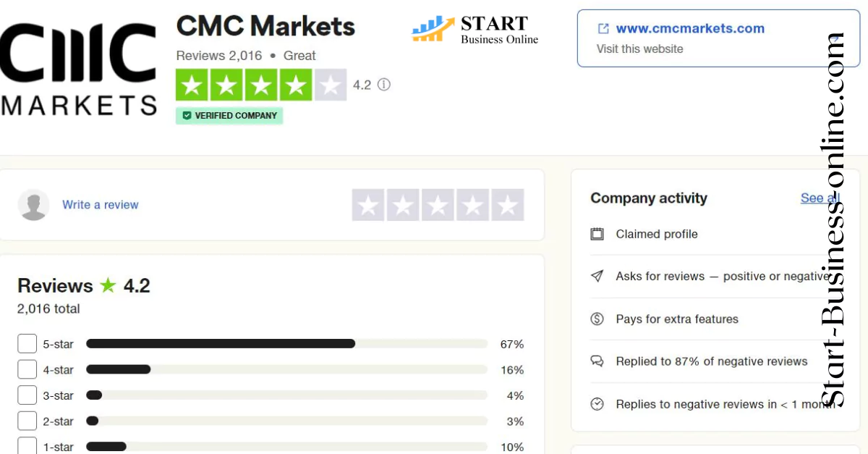The height and width of the screenshot is (454, 868).
Task: Rate five stars in the empty rating selector
Action: point(507,206)
